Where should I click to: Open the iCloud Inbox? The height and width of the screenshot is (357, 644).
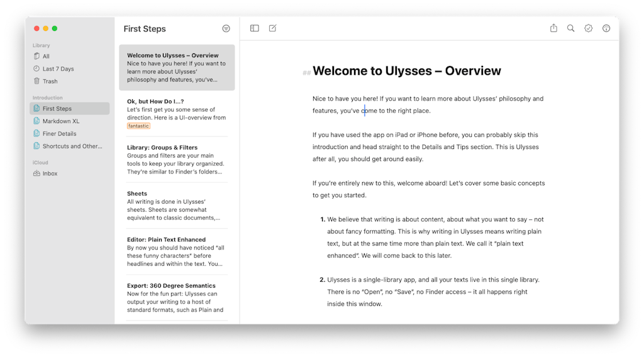[69, 173]
